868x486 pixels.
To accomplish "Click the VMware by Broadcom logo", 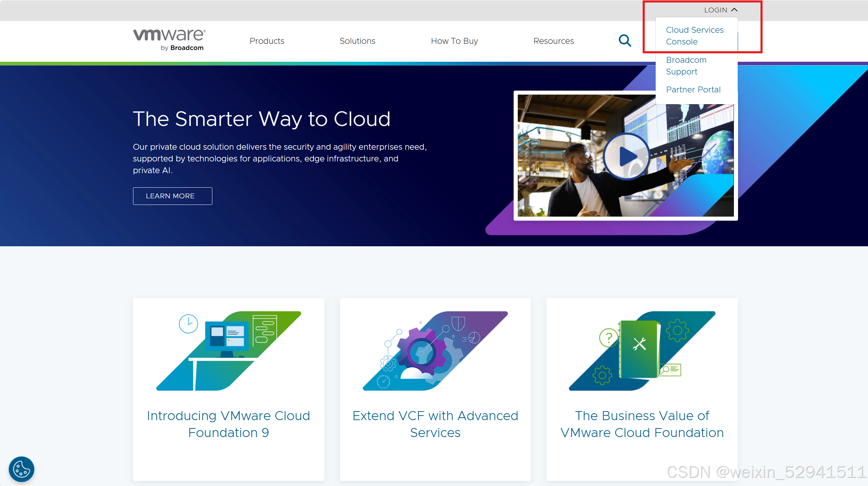I will [x=169, y=40].
